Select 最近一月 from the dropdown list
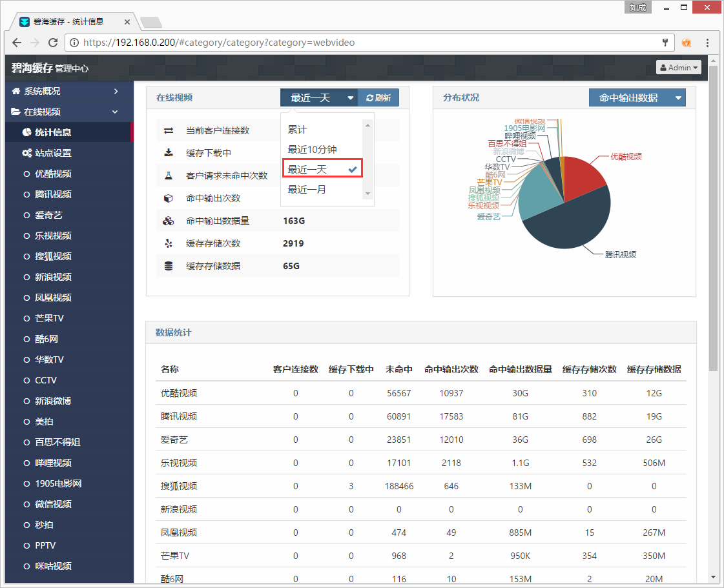The image size is (724, 588). point(307,189)
